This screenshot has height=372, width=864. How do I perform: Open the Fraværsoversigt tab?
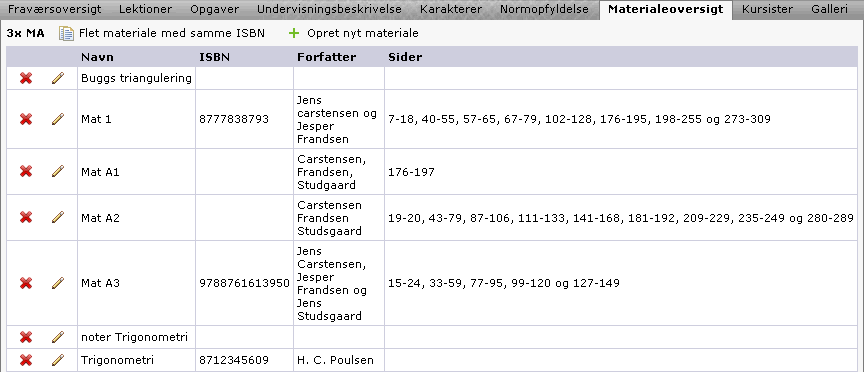coord(55,9)
